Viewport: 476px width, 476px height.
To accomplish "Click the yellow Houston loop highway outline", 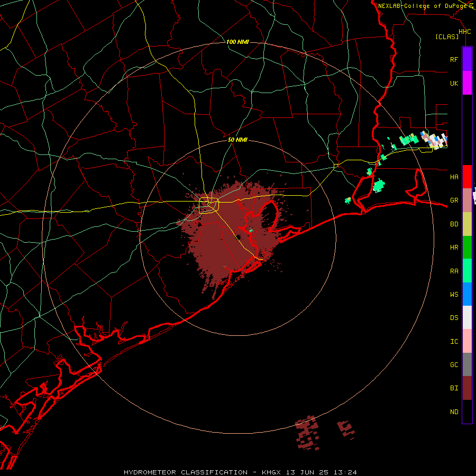I will click(208, 205).
